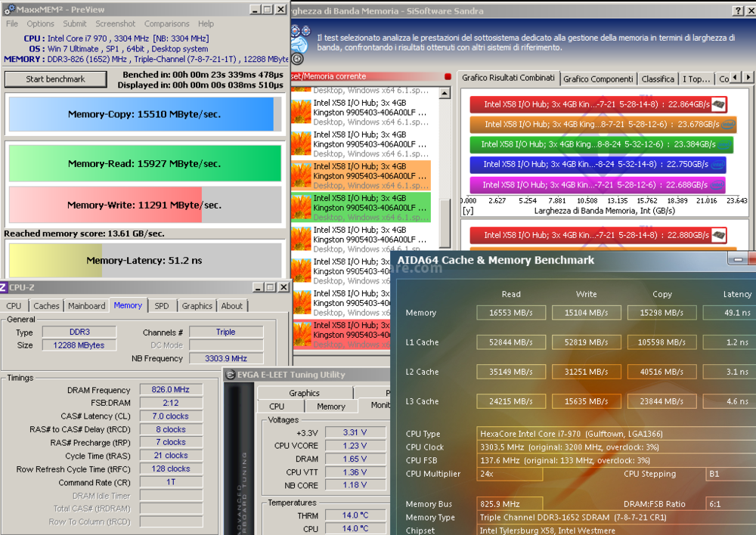Click the Memory-Copy 15510 MByte/sec result bar

145,114
